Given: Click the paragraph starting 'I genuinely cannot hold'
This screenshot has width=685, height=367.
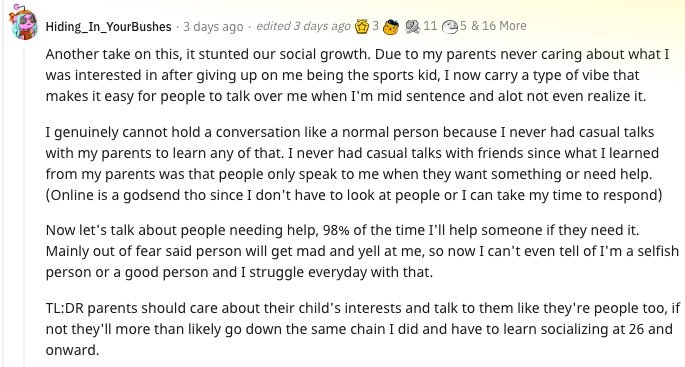Looking at the screenshot, I should tap(354, 163).
